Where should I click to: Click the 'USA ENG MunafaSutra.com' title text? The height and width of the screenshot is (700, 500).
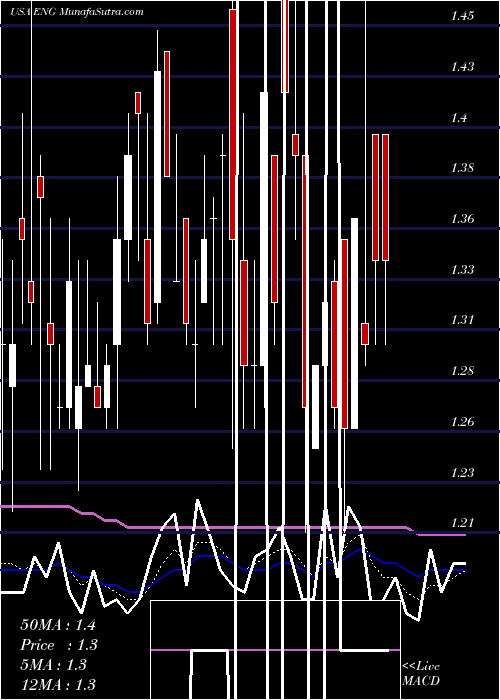click(x=77, y=12)
